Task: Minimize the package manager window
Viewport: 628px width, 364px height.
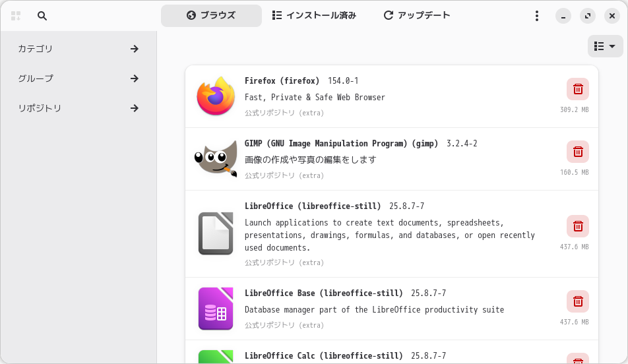Action: coord(563,16)
